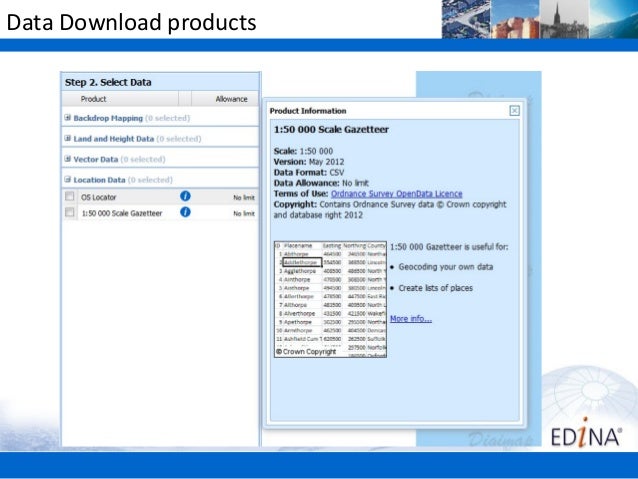Close the Product Information popup
This screenshot has width=638, height=479.
click(x=514, y=111)
